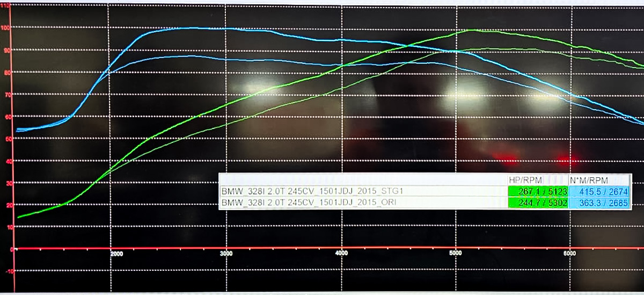The image size is (644, 295).
Task: Click the blue 415.5 / 2674 cell
Action: tap(599, 191)
